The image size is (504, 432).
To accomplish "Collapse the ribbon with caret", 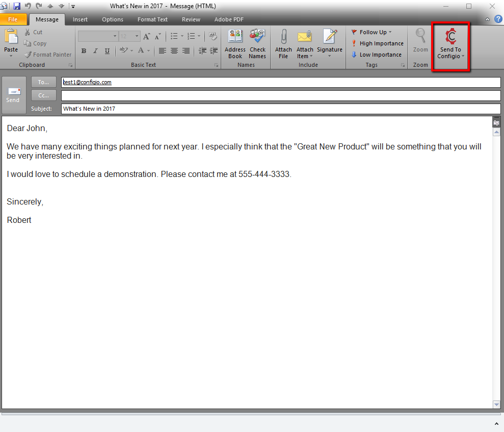I will click(487, 19).
